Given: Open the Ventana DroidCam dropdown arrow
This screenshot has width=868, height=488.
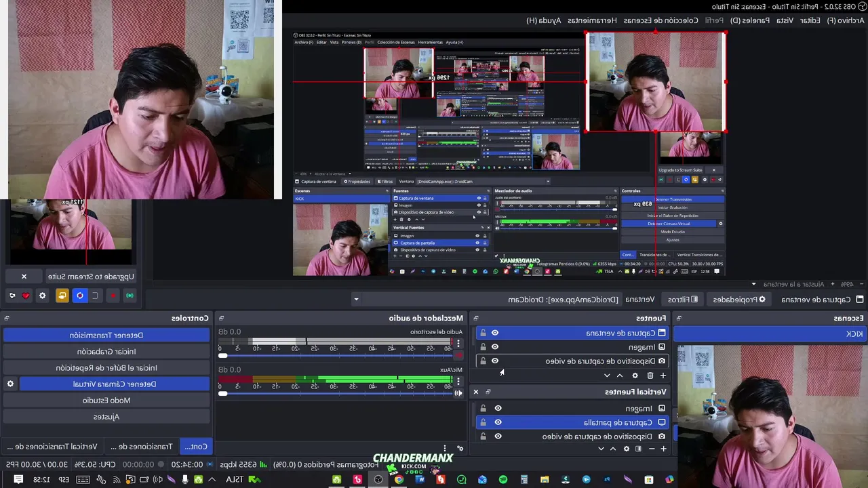Looking at the screenshot, I should coord(356,299).
